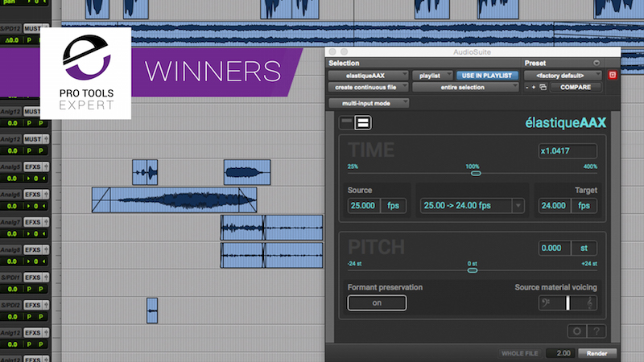Click output icon next to Analg5 EFXS
The height and width of the screenshot is (362, 644).
[46, 167]
